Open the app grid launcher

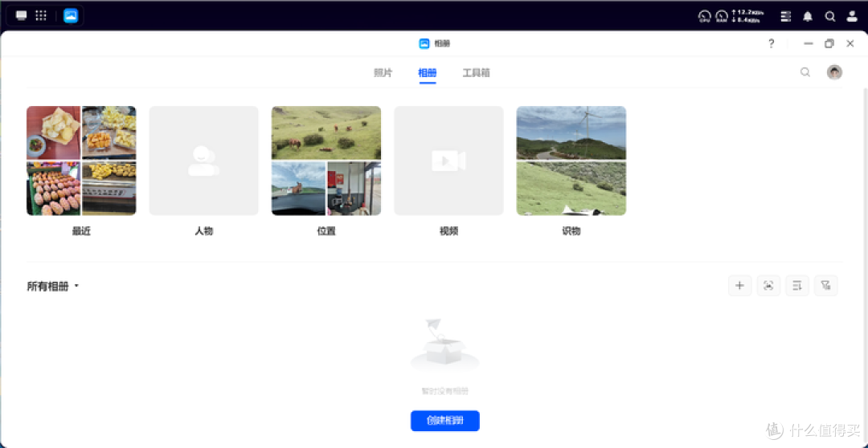click(x=41, y=15)
